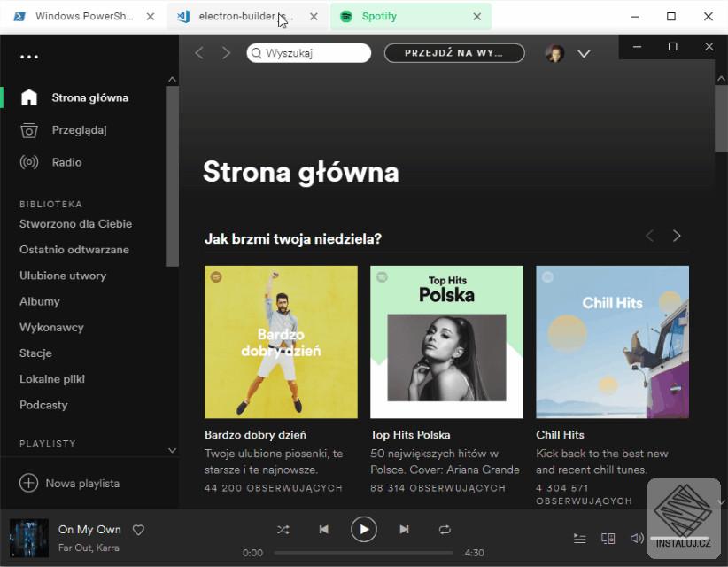The image size is (728, 567).
Task: Open the user profile avatar
Action: coord(554,53)
